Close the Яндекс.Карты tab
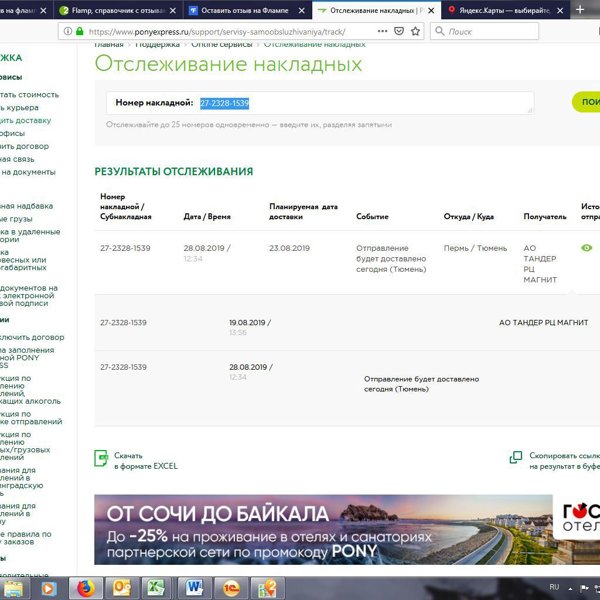This screenshot has height=600, width=600. 560,11
